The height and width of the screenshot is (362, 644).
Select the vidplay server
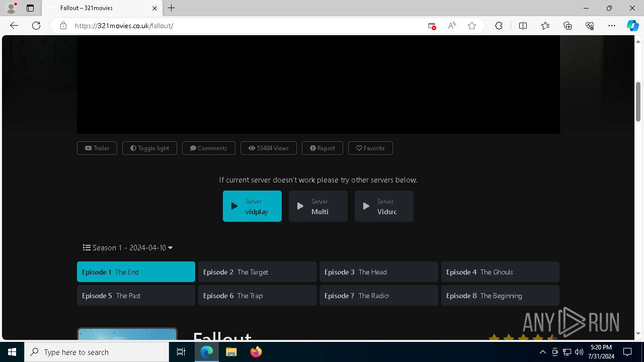[x=252, y=206]
